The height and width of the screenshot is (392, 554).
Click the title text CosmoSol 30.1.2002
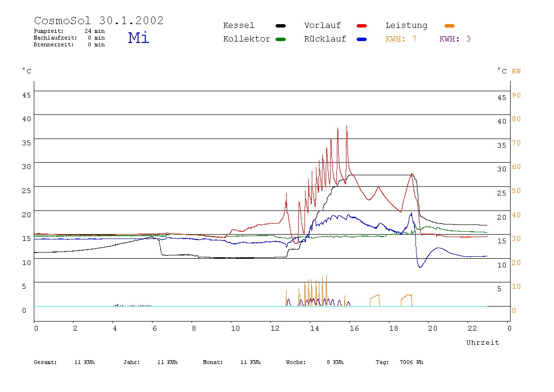(98, 20)
